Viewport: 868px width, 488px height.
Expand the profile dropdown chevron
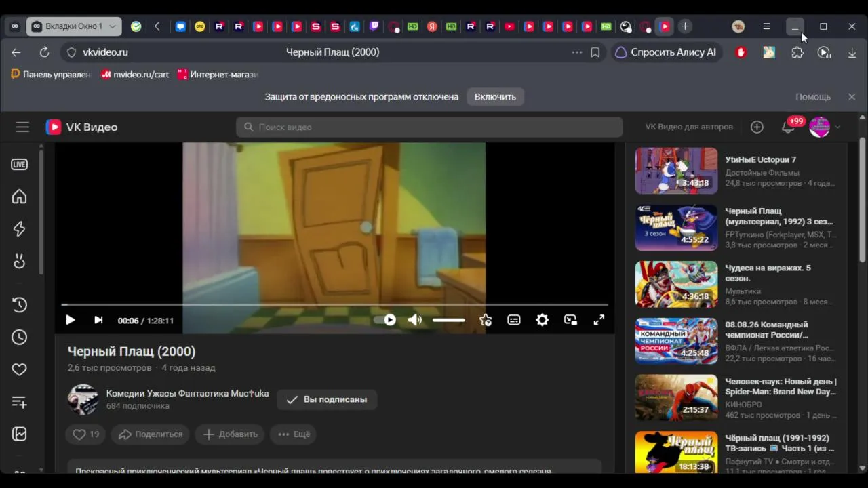(x=837, y=127)
